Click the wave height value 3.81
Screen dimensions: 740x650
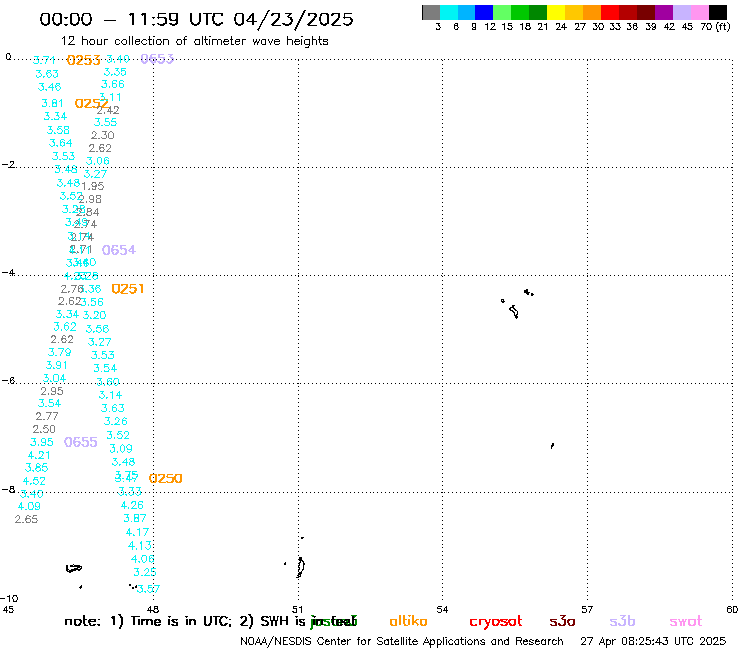point(52,103)
